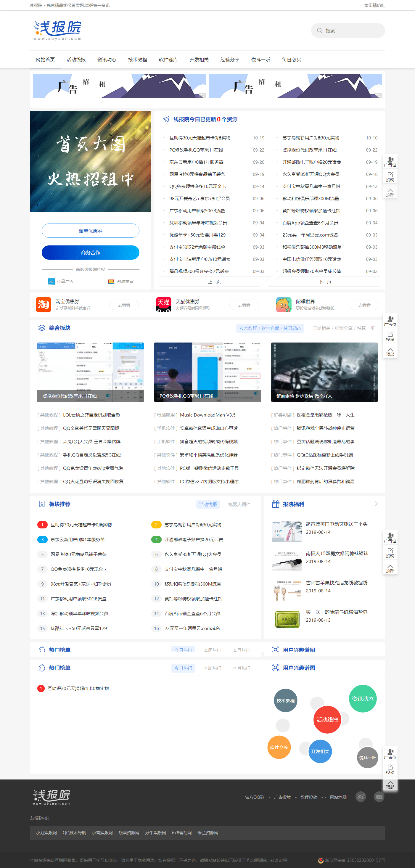Click the Tmall coupon logo icon
Viewport: 415px width, 868px height.
click(x=163, y=305)
